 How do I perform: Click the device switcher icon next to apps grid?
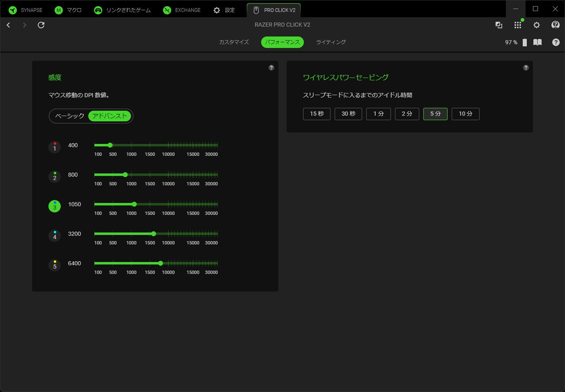coord(499,25)
